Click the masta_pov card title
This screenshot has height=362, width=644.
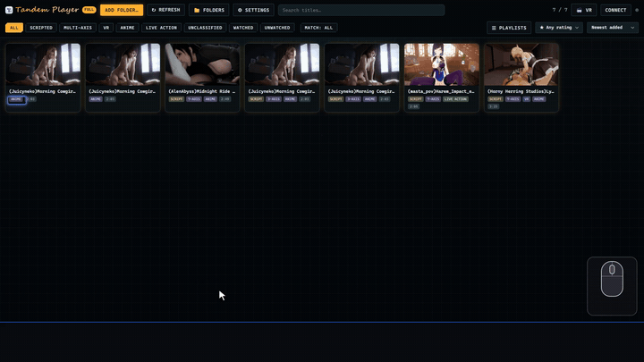pos(441,91)
